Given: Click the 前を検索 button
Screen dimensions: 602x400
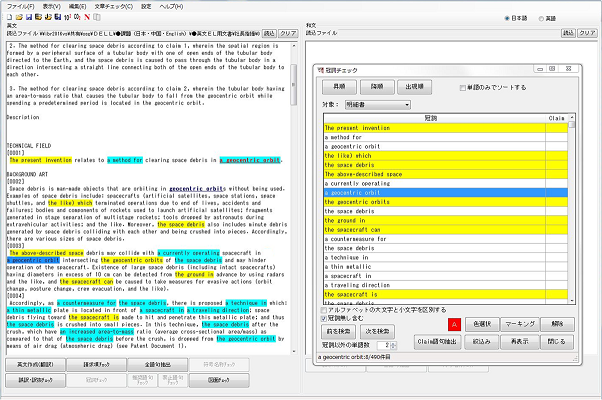Looking at the screenshot, I should coord(338,331).
